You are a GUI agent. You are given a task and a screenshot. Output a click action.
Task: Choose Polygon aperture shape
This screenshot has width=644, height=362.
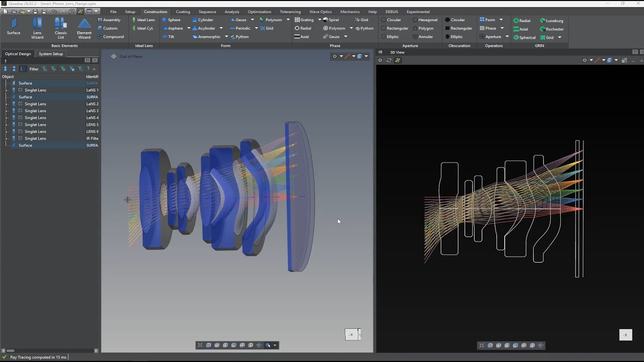pyautogui.click(x=423, y=29)
